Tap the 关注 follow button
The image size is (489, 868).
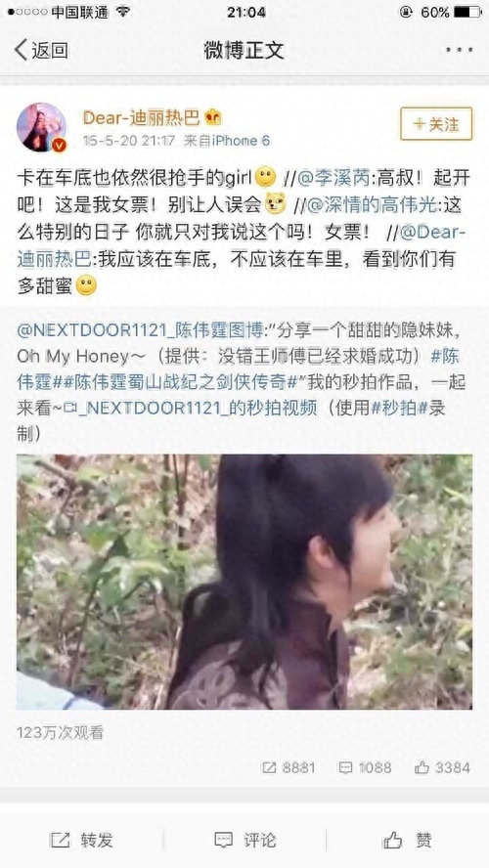click(x=436, y=124)
